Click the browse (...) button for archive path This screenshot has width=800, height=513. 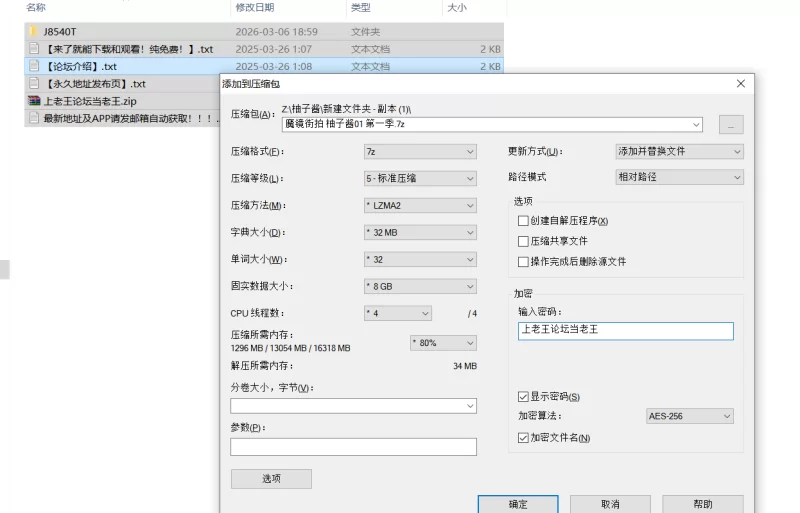click(x=731, y=125)
